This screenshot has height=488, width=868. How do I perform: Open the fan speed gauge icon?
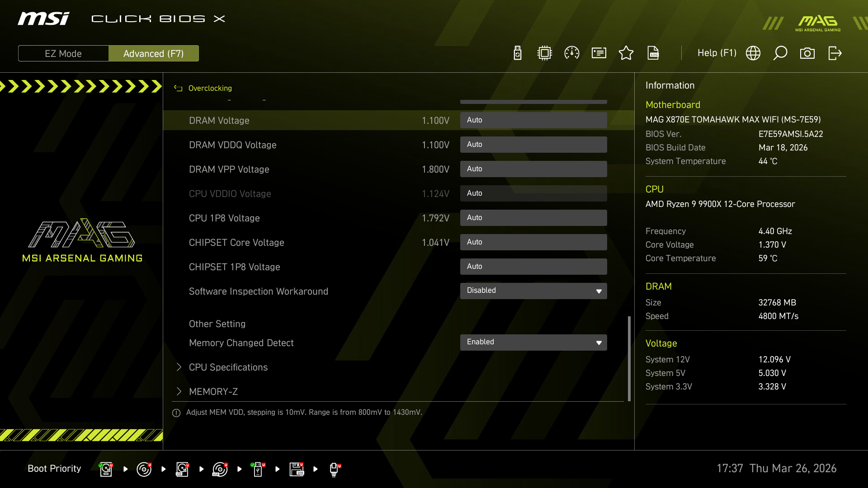[x=571, y=53]
